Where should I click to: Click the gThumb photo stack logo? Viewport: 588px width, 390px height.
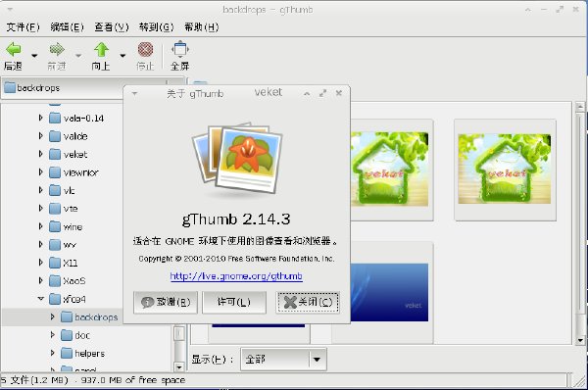point(237,158)
